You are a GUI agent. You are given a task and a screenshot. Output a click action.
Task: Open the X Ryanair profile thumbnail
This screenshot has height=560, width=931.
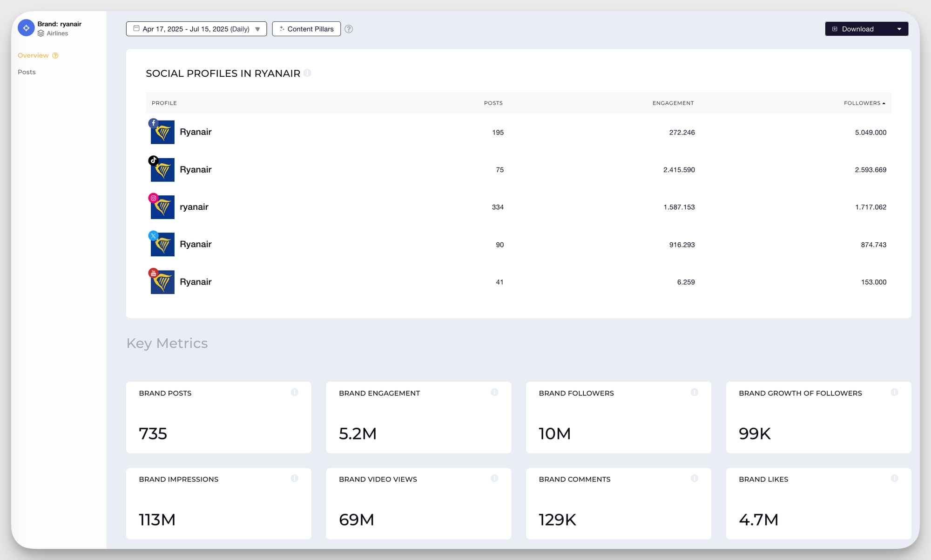162,245
